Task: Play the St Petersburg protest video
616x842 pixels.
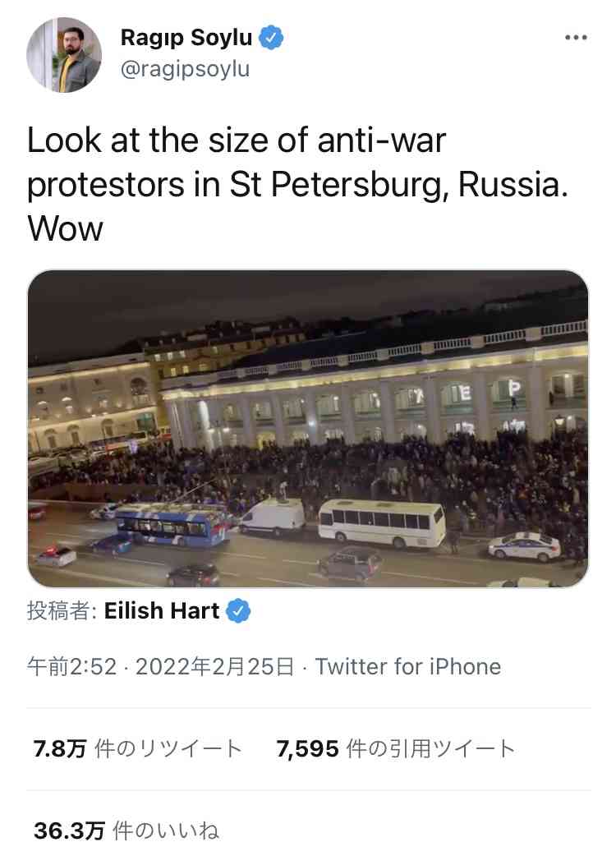Action: (308, 429)
